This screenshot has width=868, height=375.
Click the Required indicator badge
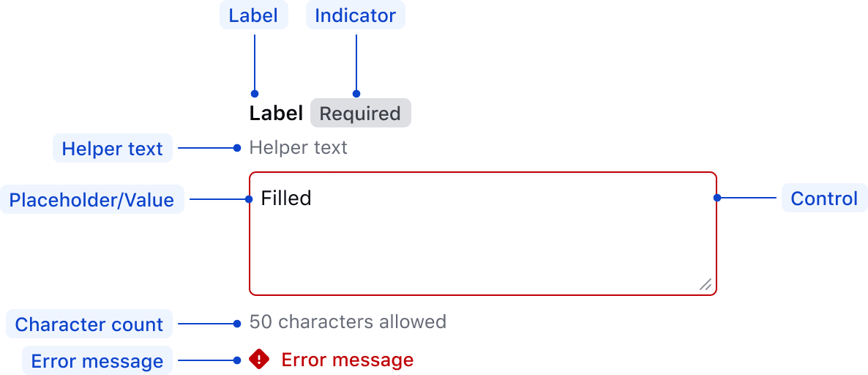tap(360, 114)
